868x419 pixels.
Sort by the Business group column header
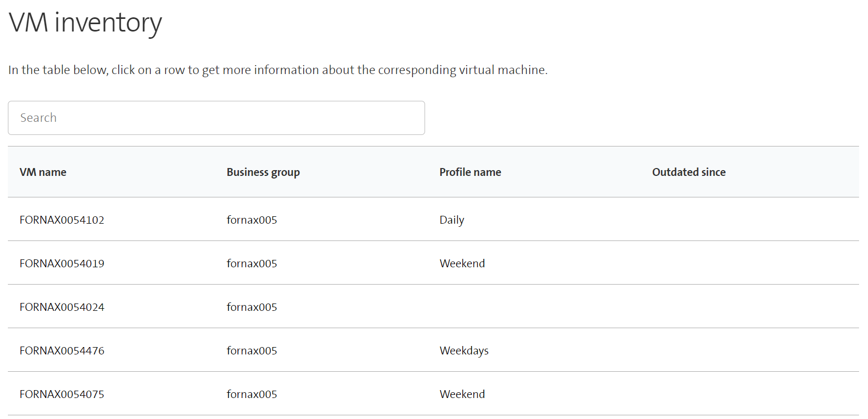[263, 172]
